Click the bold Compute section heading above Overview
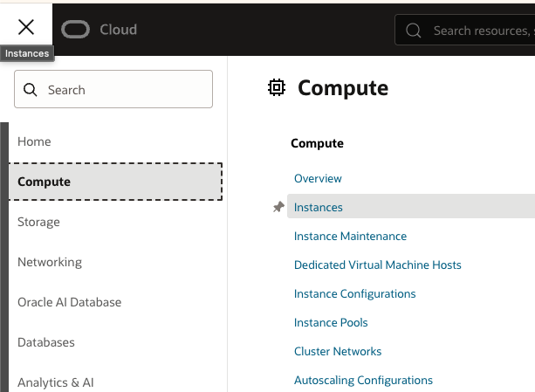 pyautogui.click(x=317, y=143)
